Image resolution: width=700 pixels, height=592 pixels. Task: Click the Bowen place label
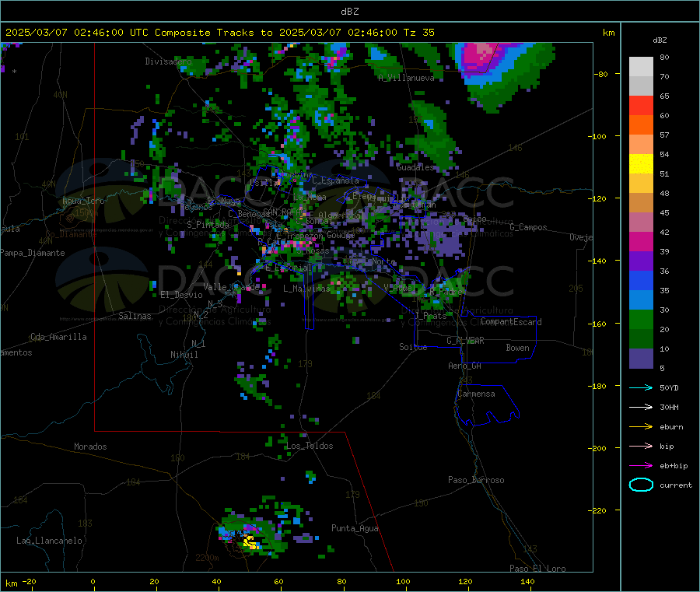(517, 348)
